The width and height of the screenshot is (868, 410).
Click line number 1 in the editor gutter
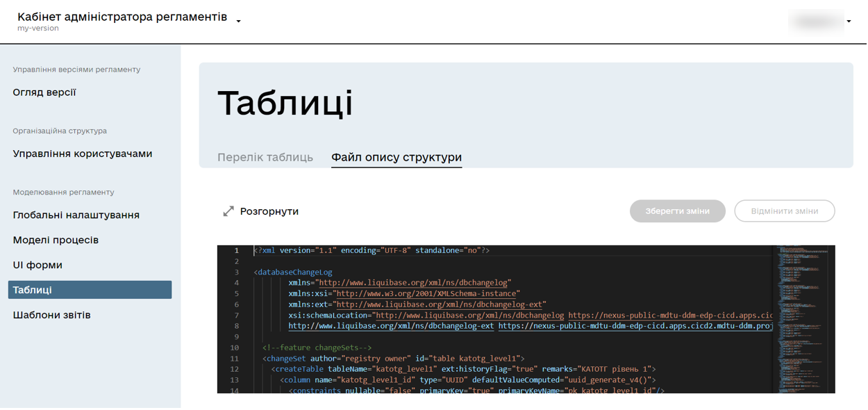(236, 250)
